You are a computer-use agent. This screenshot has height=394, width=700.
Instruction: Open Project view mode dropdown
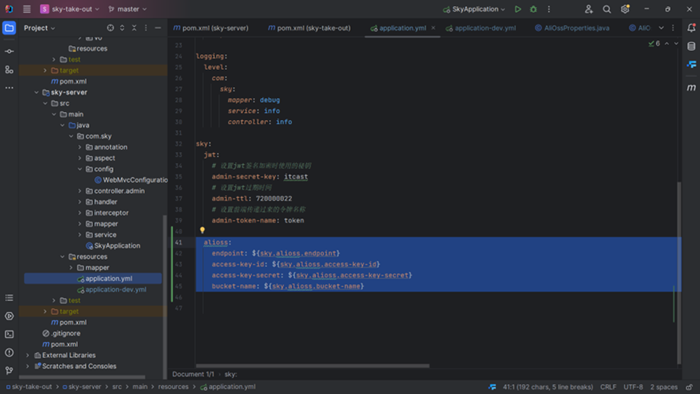[39, 28]
